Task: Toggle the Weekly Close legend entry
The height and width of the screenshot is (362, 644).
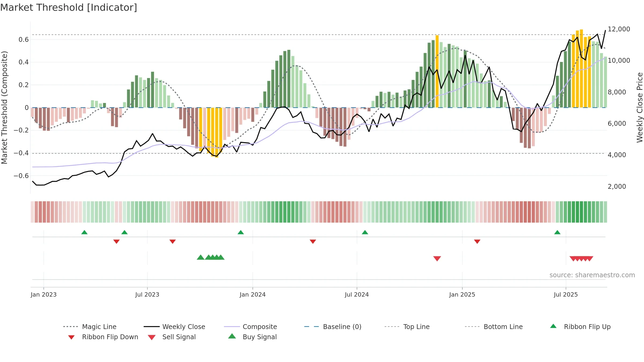Action: point(174,327)
